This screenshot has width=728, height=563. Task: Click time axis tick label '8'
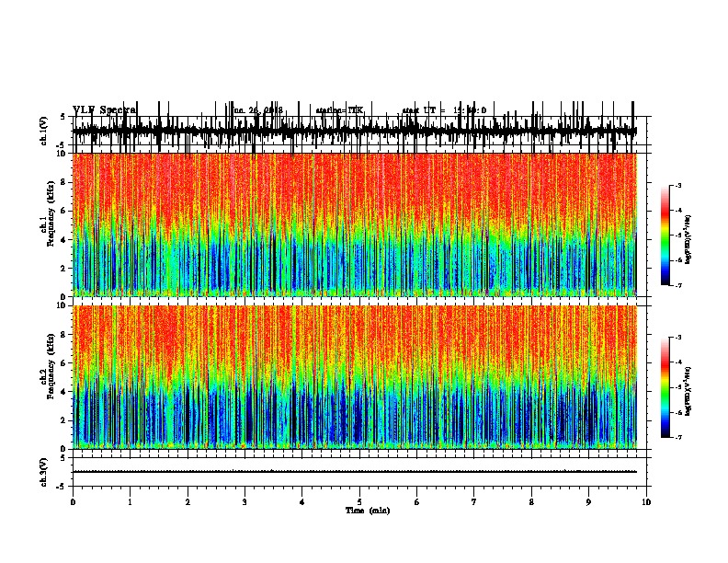pos(531,502)
